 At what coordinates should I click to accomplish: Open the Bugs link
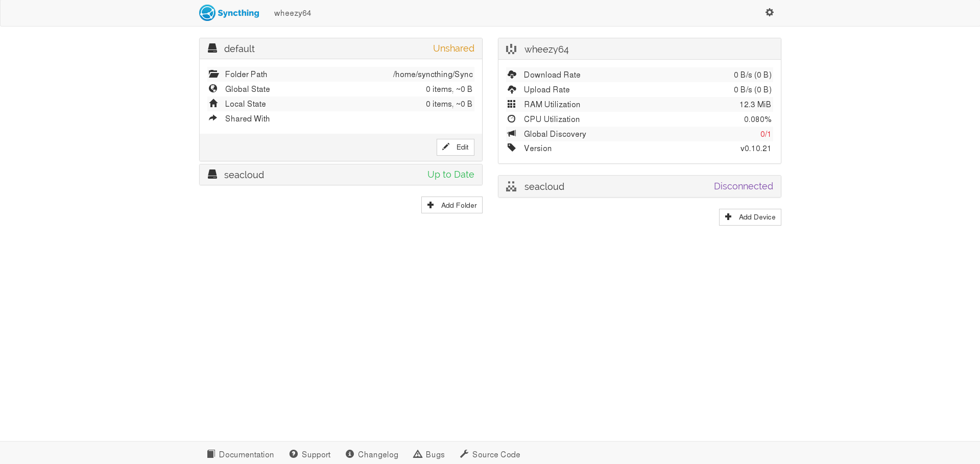pyautogui.click(x=429, y=454)
